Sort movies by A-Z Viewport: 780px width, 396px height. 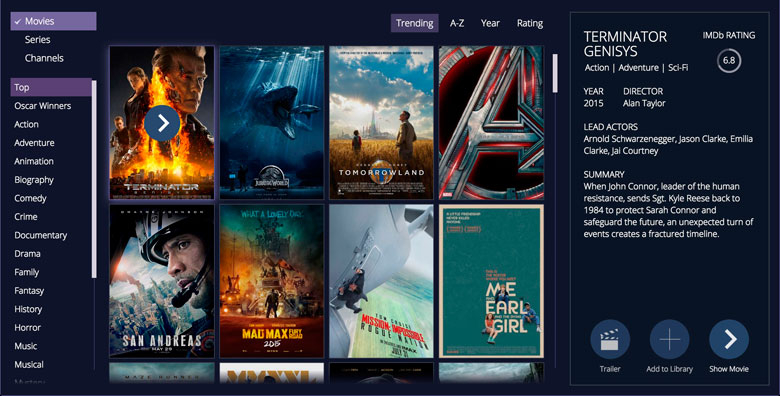click(457, 23)
